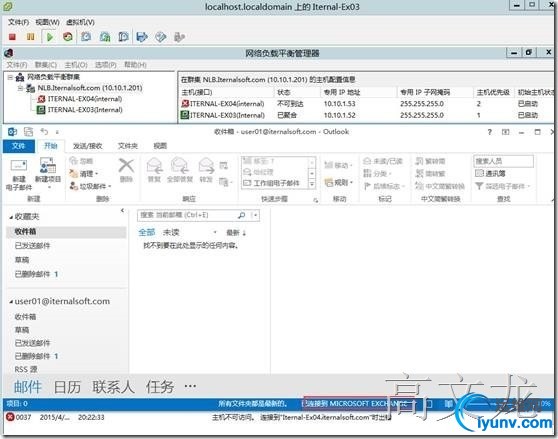Stop the VM with the red square icon
This screenshot has height=439, width=558.
[x=12, y=37]
